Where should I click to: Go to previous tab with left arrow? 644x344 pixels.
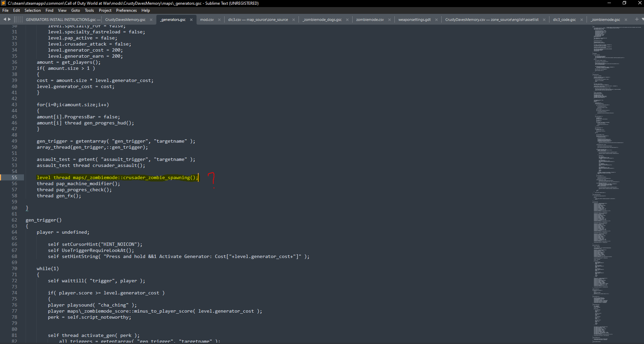5,19
